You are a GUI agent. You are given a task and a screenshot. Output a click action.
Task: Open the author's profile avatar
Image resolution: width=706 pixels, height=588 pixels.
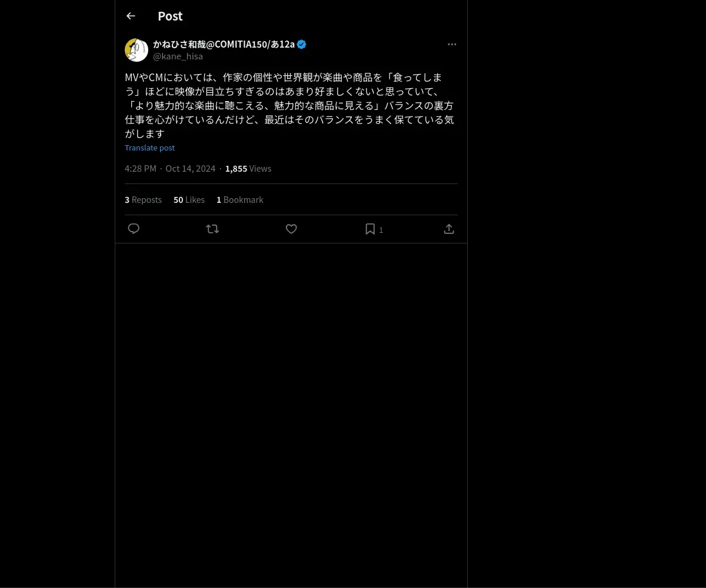(136, 50)
